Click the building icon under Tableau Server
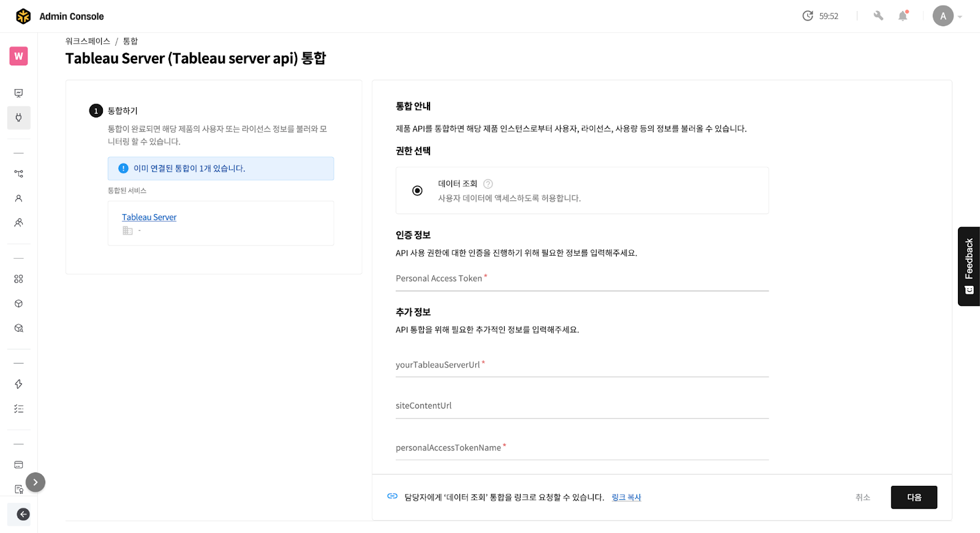The image size is (980, 533). tap(127, 231)
